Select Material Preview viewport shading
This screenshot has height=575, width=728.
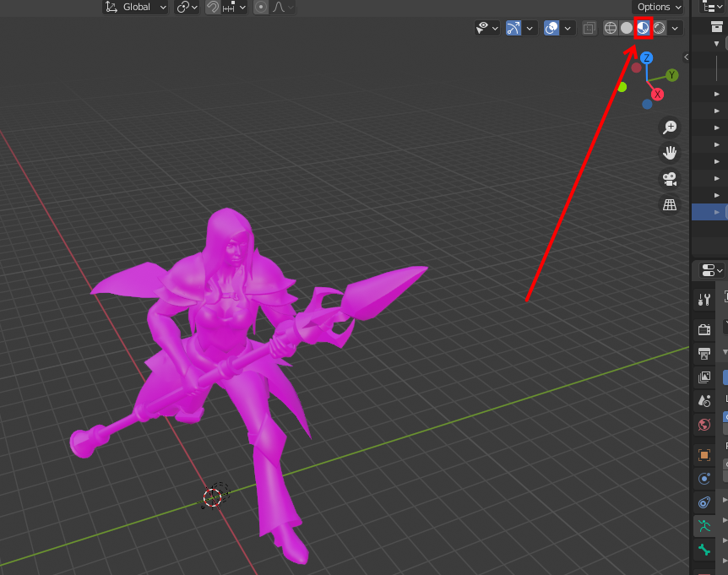643,29
